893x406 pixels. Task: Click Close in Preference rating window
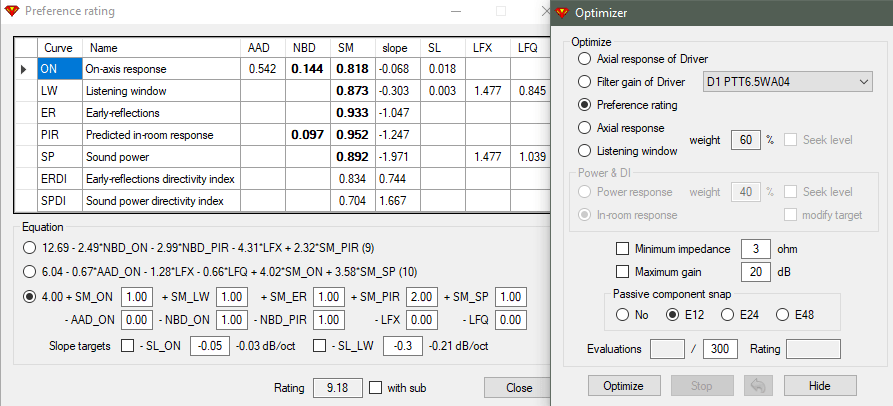pyautogui.click(x=518, y=388)
